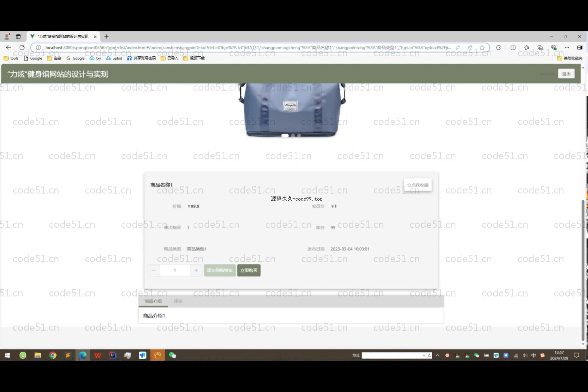The image size is (588, 392).
Task: Click the 点我收藏 favorite button
Action: pos(418,185)
